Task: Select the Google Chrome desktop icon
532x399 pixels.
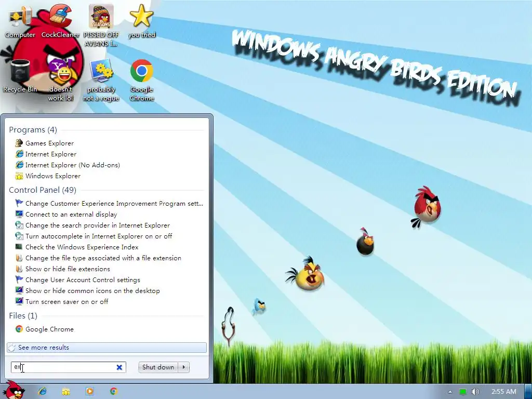Action: (x=141, y=81)
